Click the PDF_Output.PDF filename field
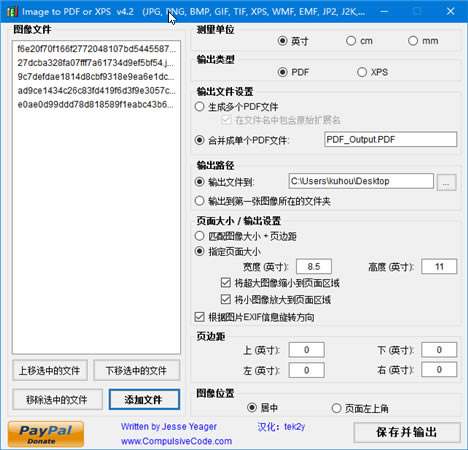 pyautogui.click(x=390, y=139)
